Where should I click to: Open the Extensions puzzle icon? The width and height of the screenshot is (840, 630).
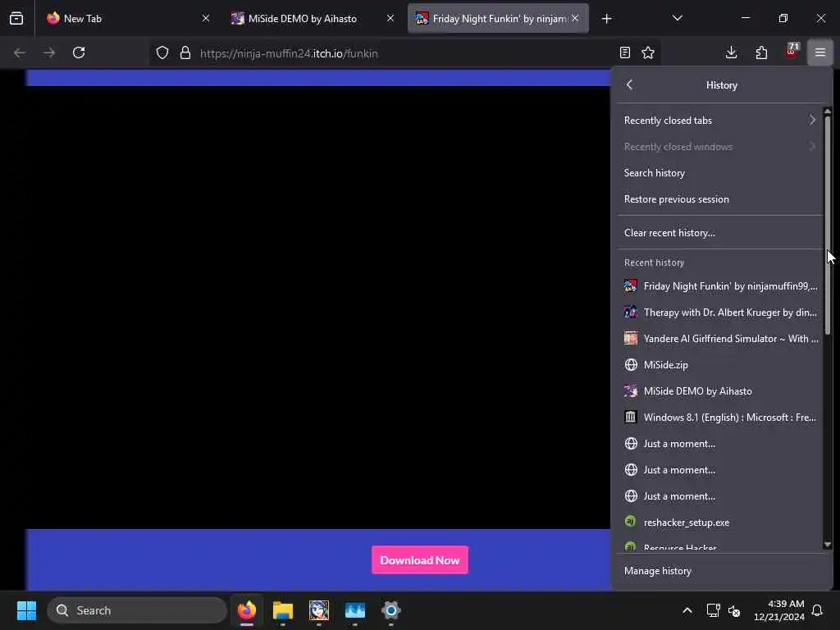click(x=761, y=52)
